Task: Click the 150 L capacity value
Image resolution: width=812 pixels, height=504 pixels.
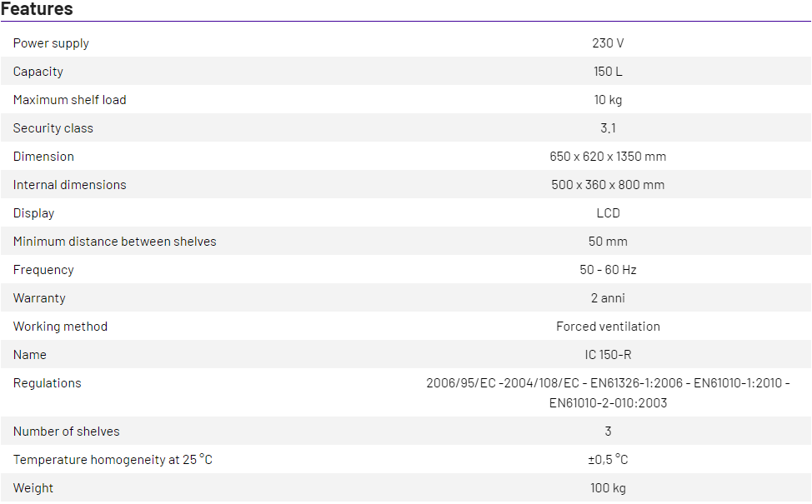Action: pos(608,72)
